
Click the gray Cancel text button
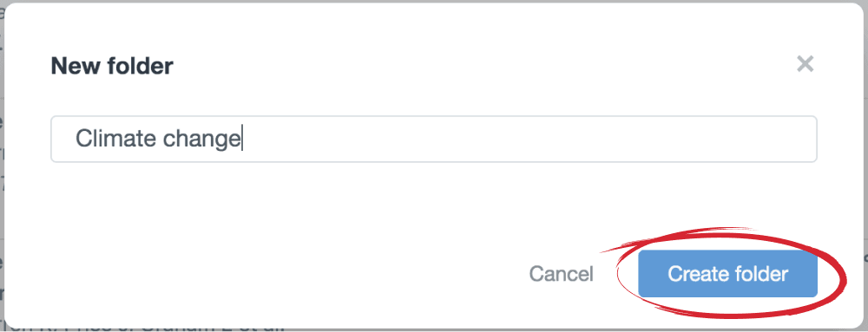click(561, 274)
